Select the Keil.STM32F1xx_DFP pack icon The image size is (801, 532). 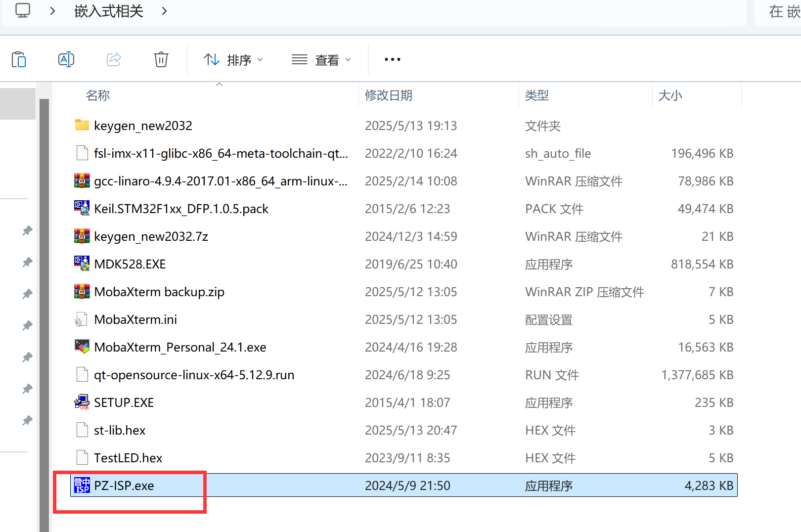point(82,208)
